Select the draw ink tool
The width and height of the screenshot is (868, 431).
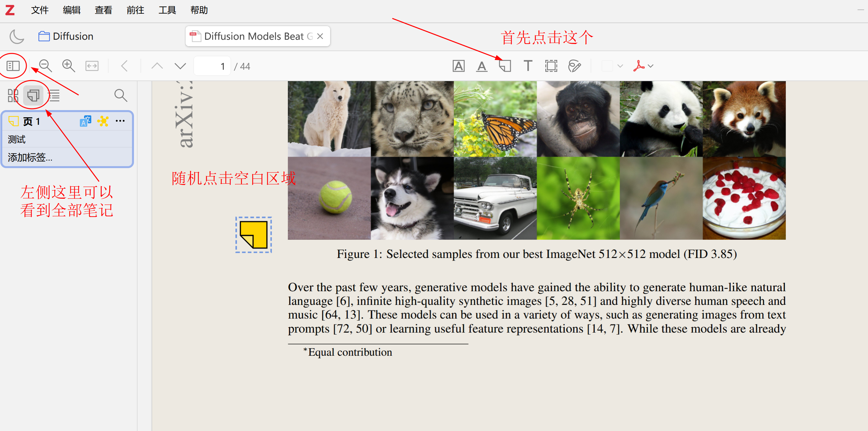574,66
